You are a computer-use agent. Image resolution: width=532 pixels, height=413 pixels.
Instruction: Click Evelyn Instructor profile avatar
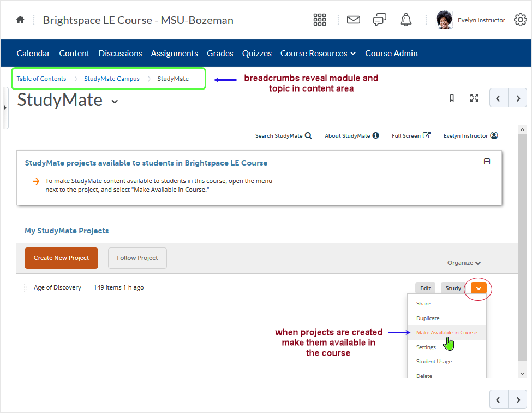(x=444, y=20)
